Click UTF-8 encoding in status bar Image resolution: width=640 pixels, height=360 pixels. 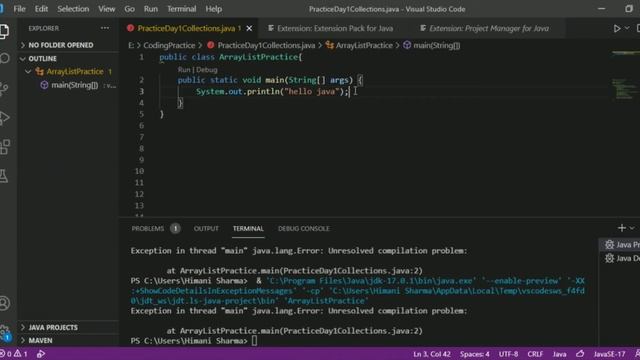(508, 354)
